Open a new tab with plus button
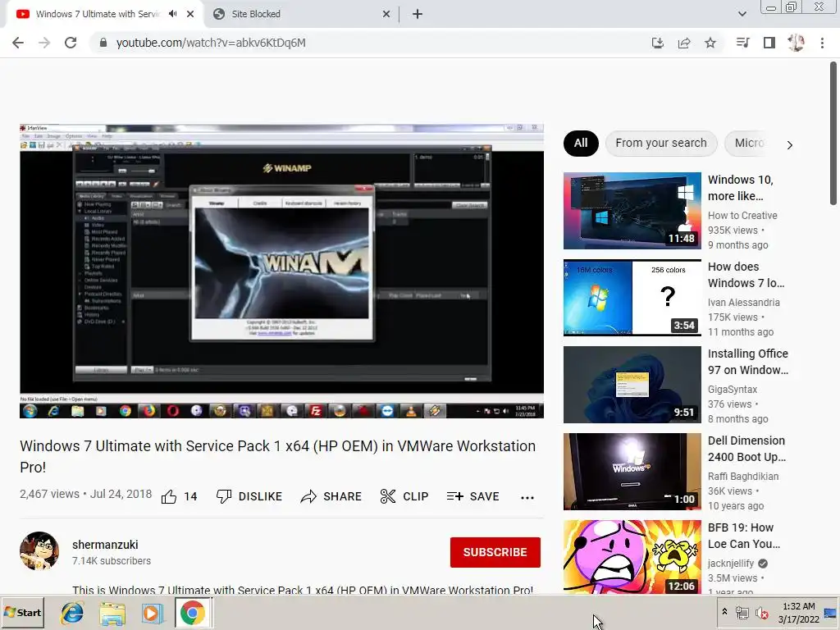Image resolution: width=840 pixels, height=630 pixels. click(x=418, y=14)
